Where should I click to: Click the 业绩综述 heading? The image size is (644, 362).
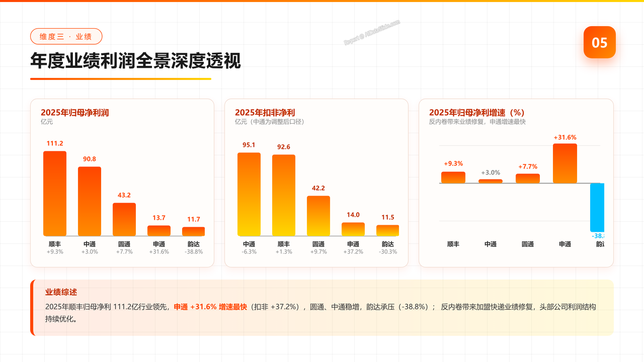click(x=61, y=292)
